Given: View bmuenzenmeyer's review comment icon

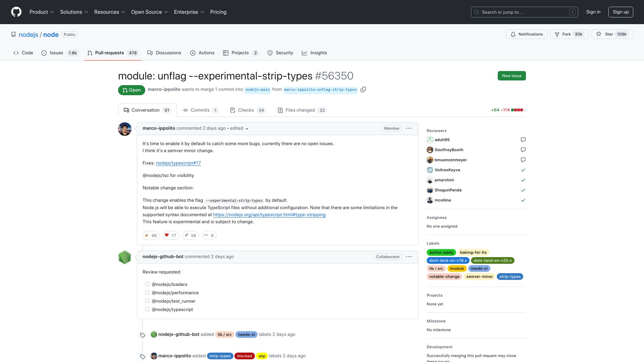Looking at the screenshot, I should [523, 160].
